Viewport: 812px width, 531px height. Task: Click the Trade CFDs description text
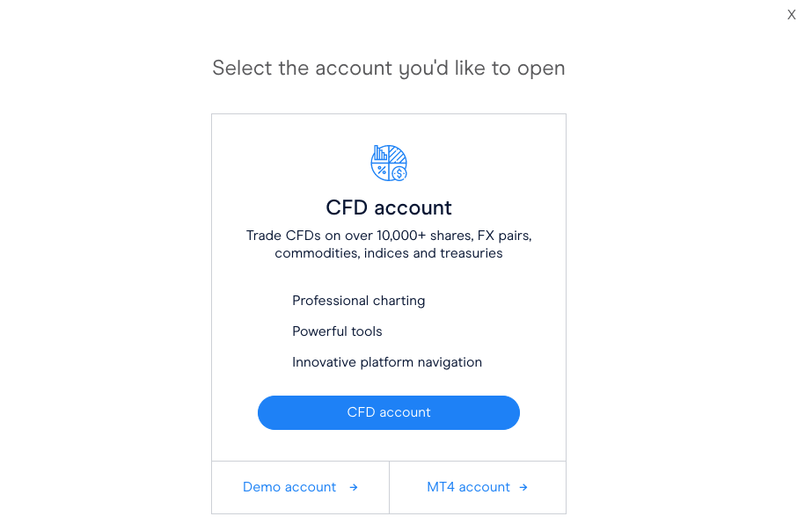pyautogui.click(x=389, y=244)
